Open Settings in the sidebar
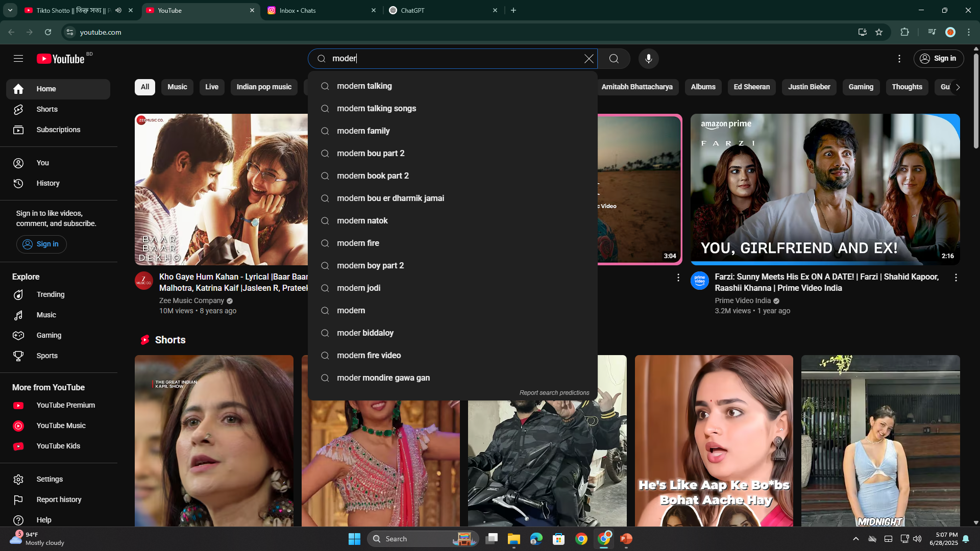Viewport: 980px width, 551px height. (58, 479)
